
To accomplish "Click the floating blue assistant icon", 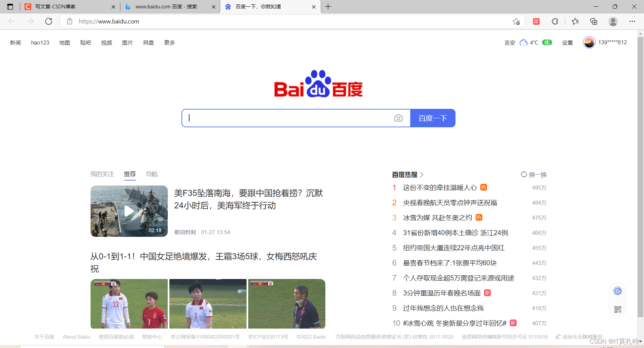I will click(x=618, y=291).
